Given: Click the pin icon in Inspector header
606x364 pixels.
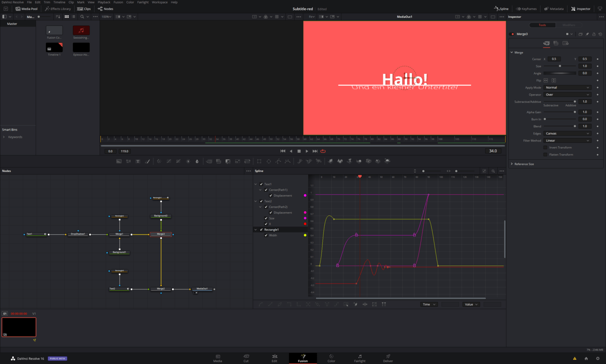Looking at the screenshot, I should 587,34.
